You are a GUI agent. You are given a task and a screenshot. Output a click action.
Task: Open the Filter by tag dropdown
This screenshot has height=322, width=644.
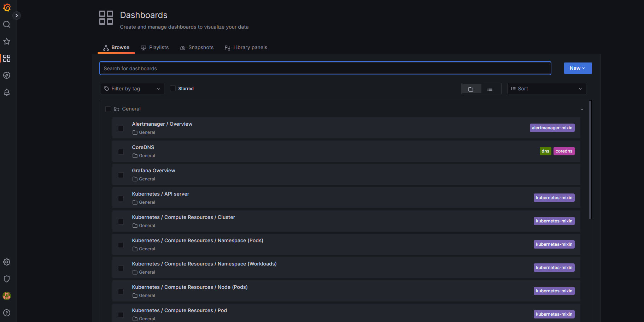133,89
